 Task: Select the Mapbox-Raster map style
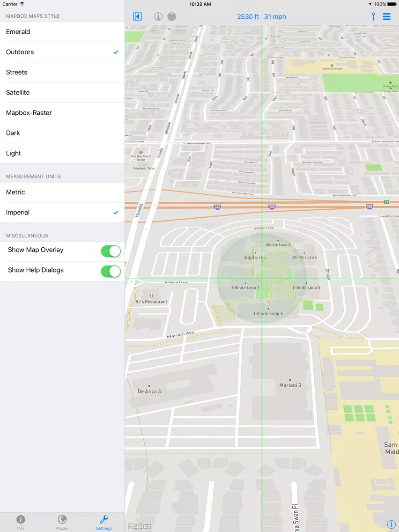pyautogui.click(x=62, y=113)
